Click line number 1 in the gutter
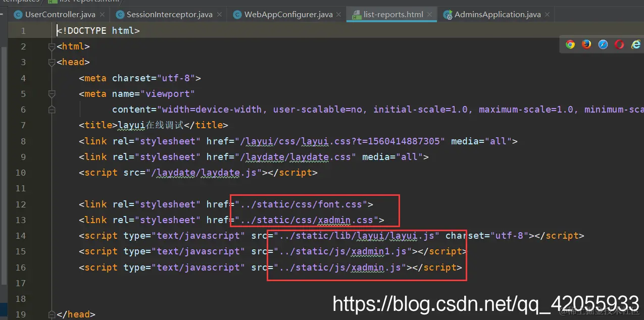644x320 pixels. pos(23,31)
